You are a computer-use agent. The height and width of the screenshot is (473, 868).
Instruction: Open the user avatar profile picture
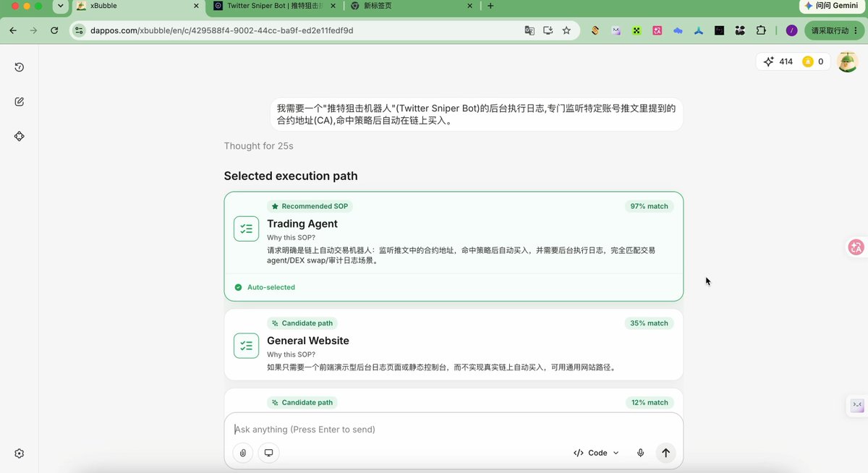(x=847, y=61)
